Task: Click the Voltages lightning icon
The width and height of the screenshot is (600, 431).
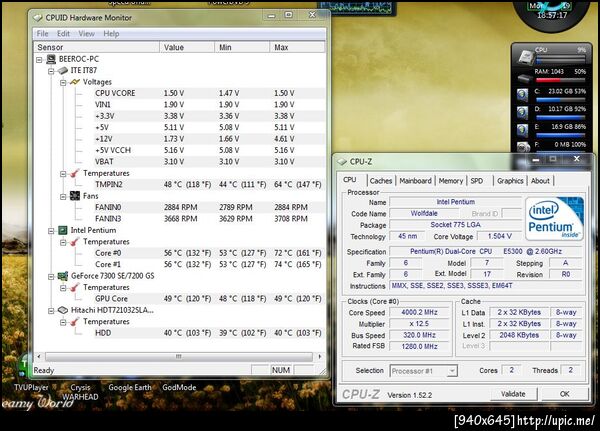Action: pyautogui.click(x=75, y=82)
